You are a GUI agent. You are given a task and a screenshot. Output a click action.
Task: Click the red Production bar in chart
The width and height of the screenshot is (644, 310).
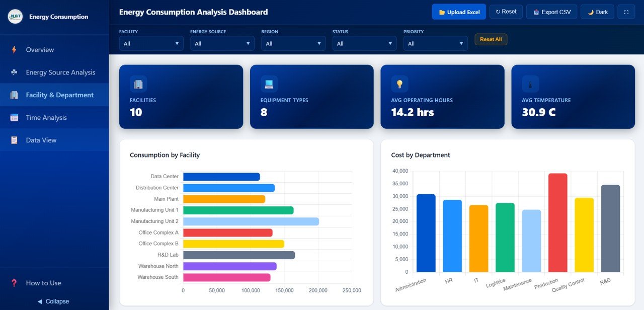[557, 222]
